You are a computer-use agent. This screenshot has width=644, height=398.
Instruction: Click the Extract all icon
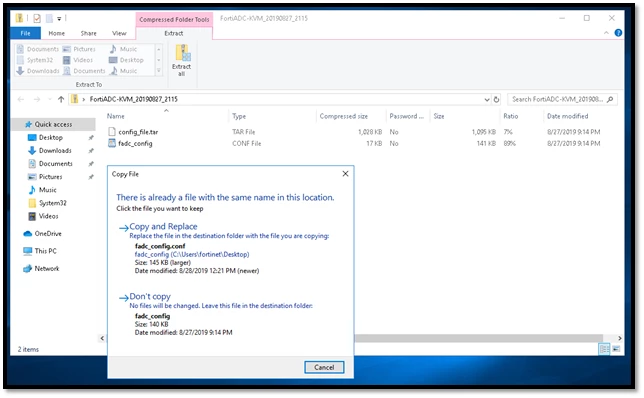click(182, 60)
